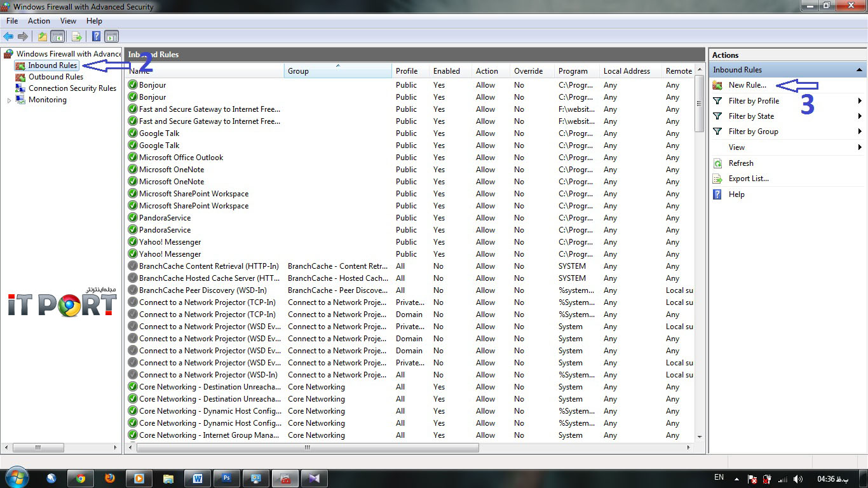Select BranchCache Content Retrieval (HTTP-In) rule
Image resolution: width=868 pixels, height=488 pixels.
[x=208, y=266]
